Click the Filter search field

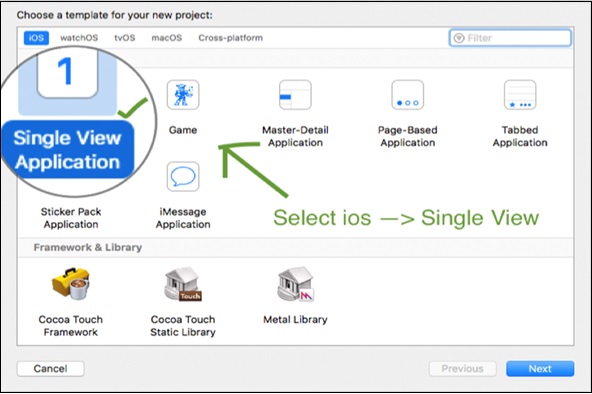[510, 38]
